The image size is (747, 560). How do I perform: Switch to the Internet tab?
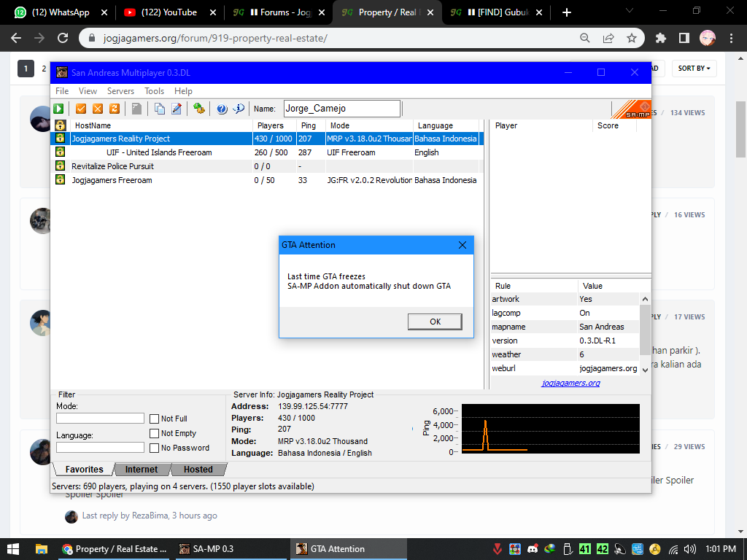click(142, 470)
